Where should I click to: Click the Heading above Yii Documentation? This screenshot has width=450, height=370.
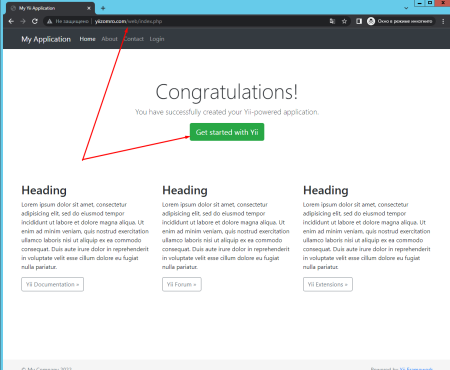click(x=44, y=190)
